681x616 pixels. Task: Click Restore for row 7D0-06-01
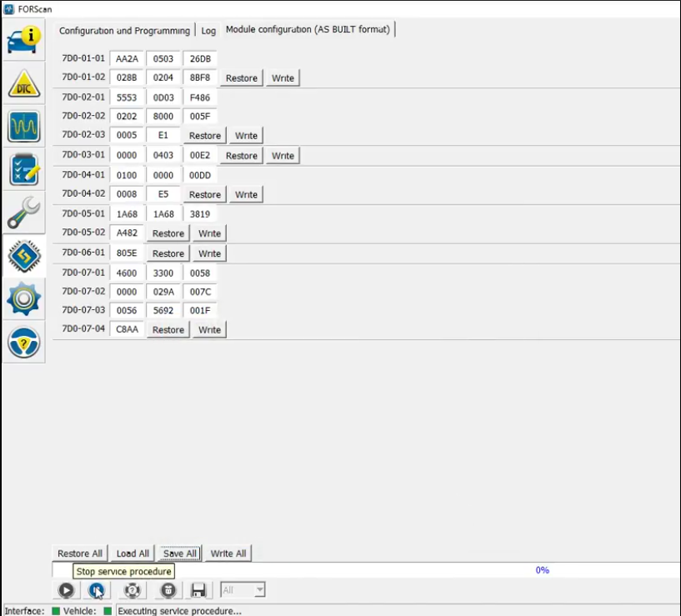(x=168, y=253)
